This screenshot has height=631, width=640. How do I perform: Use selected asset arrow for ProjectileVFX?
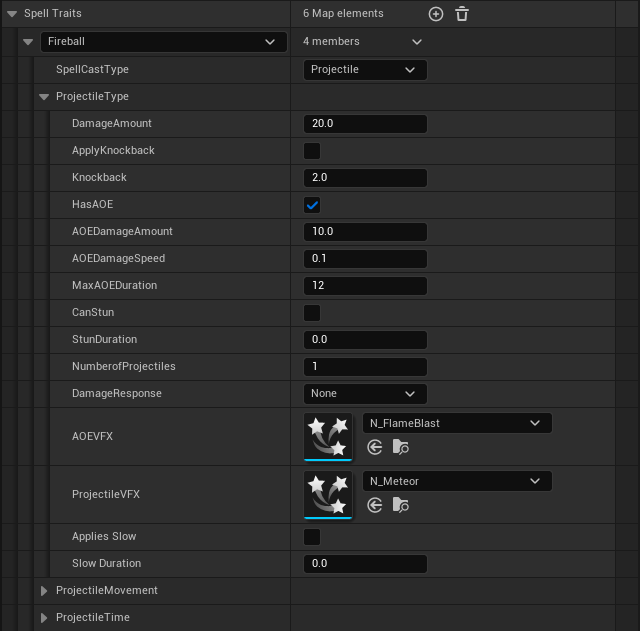pos(375,505)
